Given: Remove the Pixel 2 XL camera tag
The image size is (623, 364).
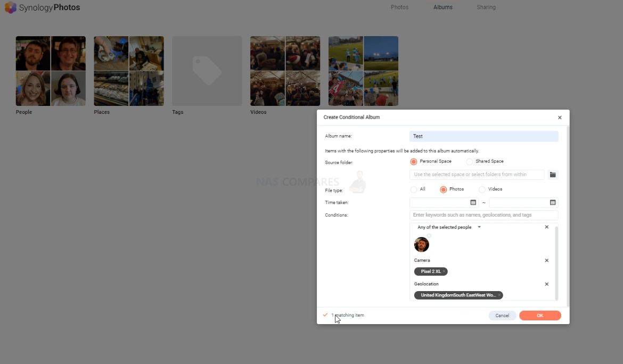Looking at the screenshot, I should [444, 271].
